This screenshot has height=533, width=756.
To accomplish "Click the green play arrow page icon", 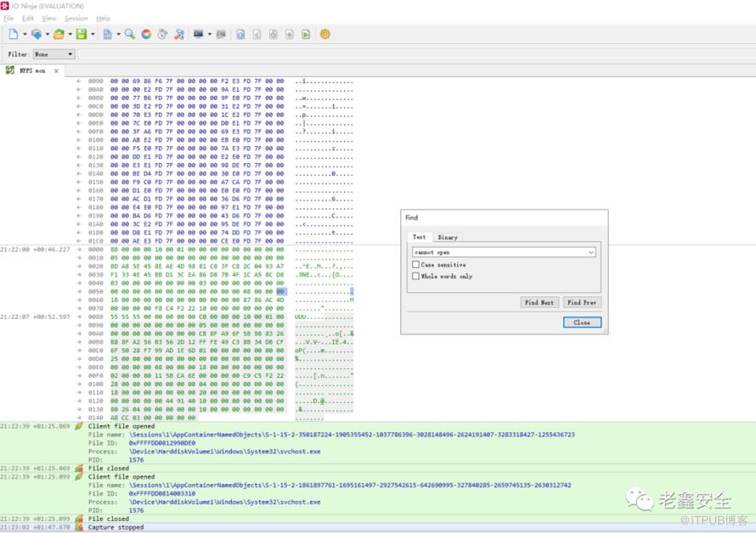I will pyautogui.click(x=306, y=34).
